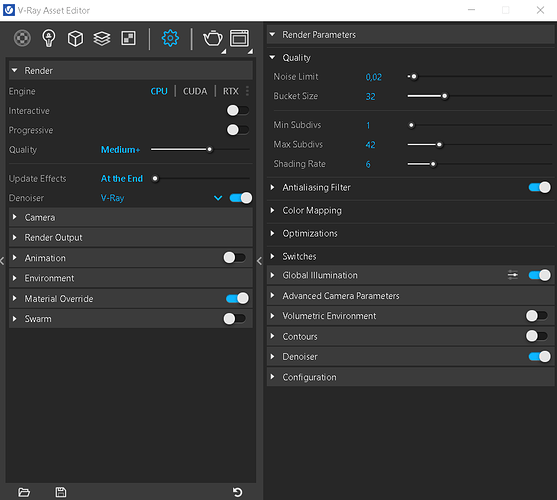
Task: Click the save settings floppy icon
Action: pyautogui.click(x=61, y=492)
